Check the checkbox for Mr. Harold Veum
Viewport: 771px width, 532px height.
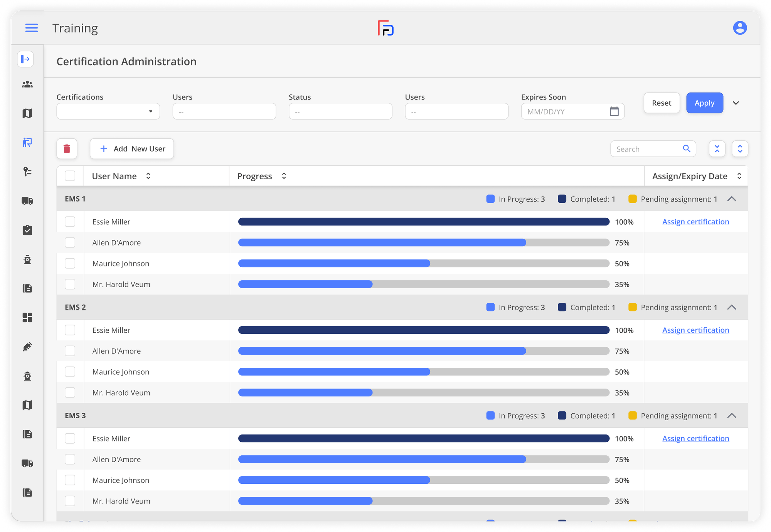coord(70,284)
